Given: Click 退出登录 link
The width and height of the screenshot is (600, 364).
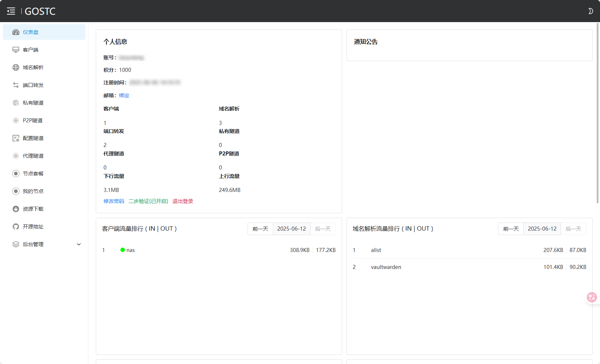Looking at the screenshot, I should (183, 201).
